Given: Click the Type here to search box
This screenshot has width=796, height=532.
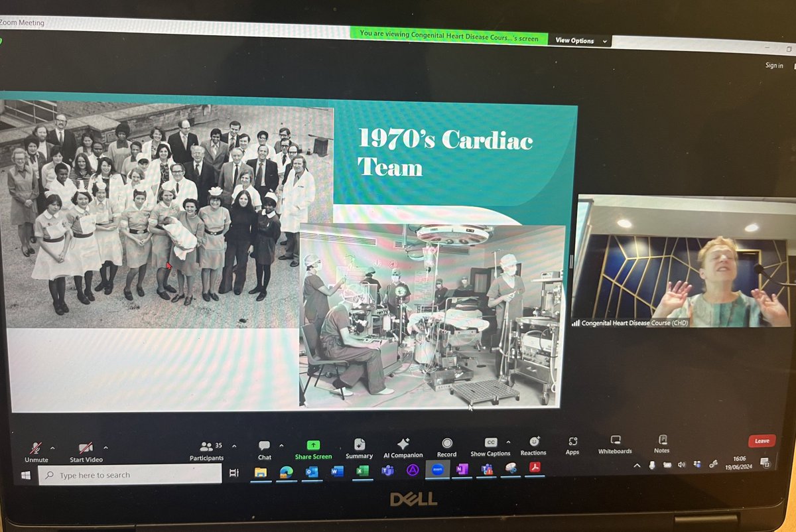Looking at the screenshot, I should point(129,475).
